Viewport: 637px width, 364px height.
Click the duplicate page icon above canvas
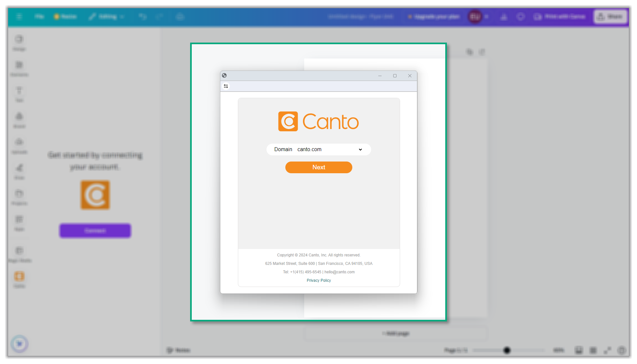470,52
